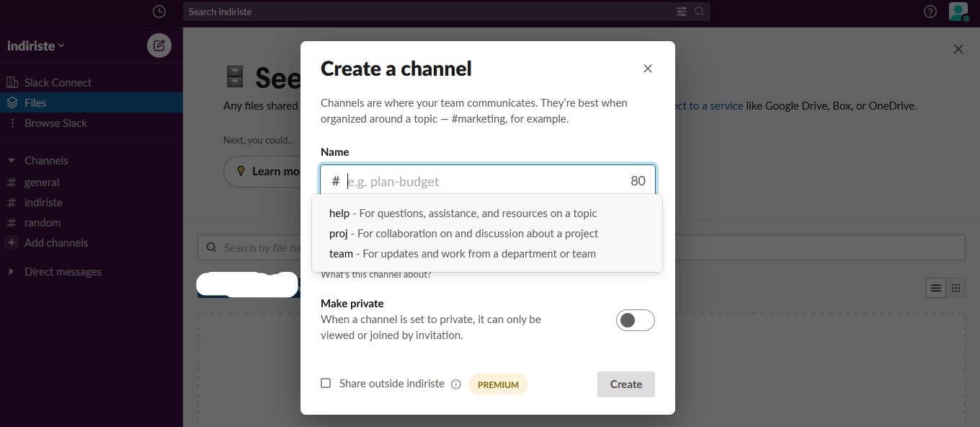The width and height of the screenshot is (980, 427).
Task: Toggle the Make private switch
Action: [635, 320]
